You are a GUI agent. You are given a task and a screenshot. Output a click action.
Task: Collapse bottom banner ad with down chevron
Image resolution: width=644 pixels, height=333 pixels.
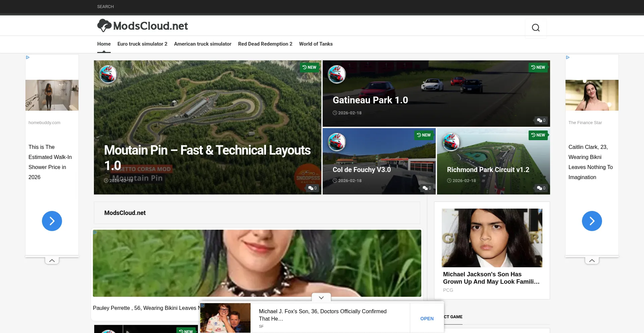click(321, 297)
